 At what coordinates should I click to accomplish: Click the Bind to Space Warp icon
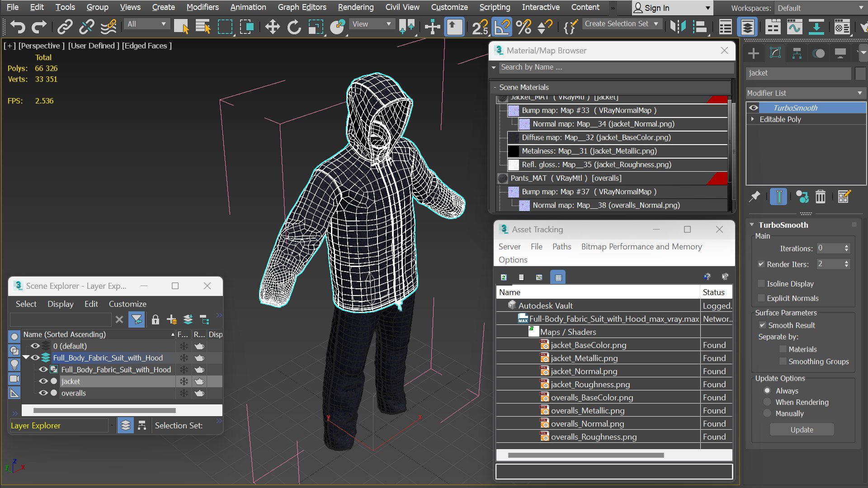pyautogui.click(x=108, y=27)
